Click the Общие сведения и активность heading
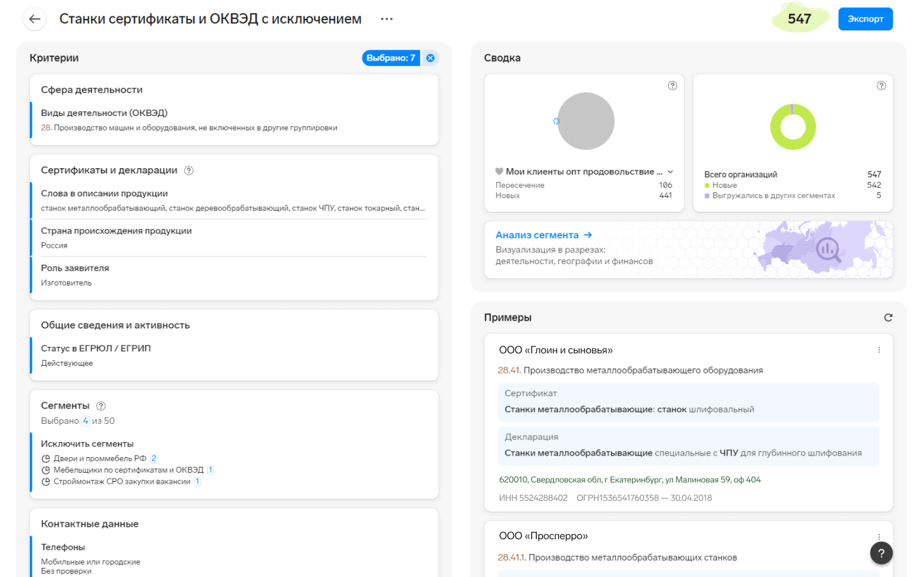 (x=115, y=325)
